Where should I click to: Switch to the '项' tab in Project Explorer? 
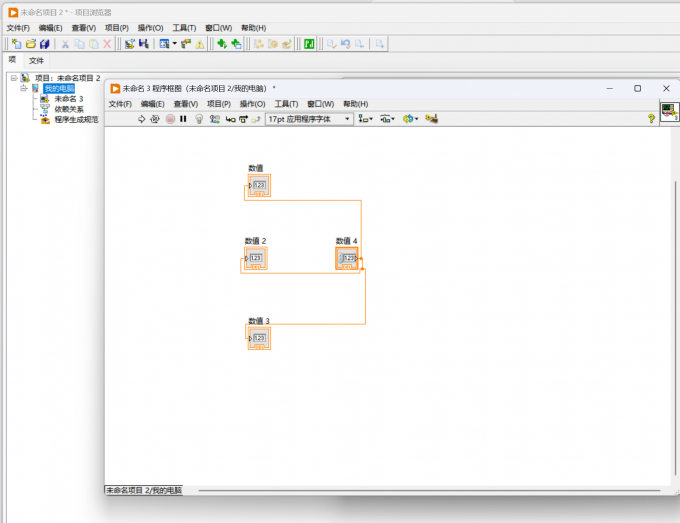click(x=13, y=60)
